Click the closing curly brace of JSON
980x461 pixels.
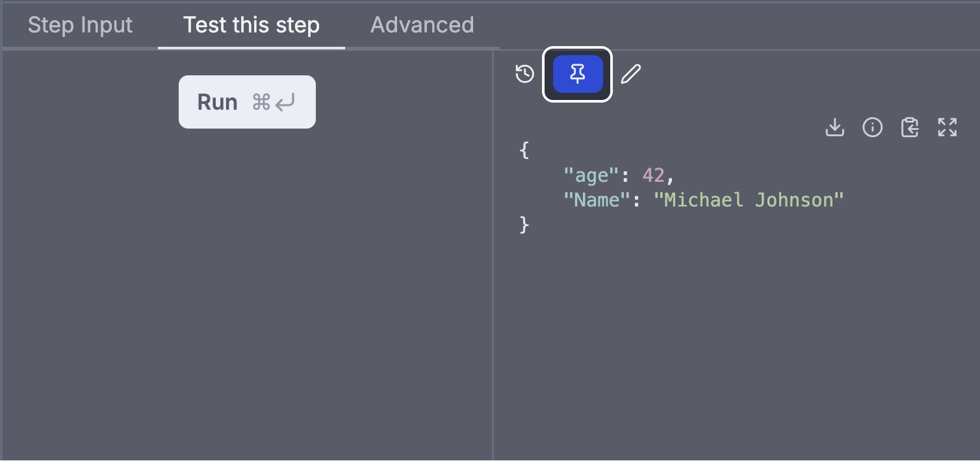[524, 225]
